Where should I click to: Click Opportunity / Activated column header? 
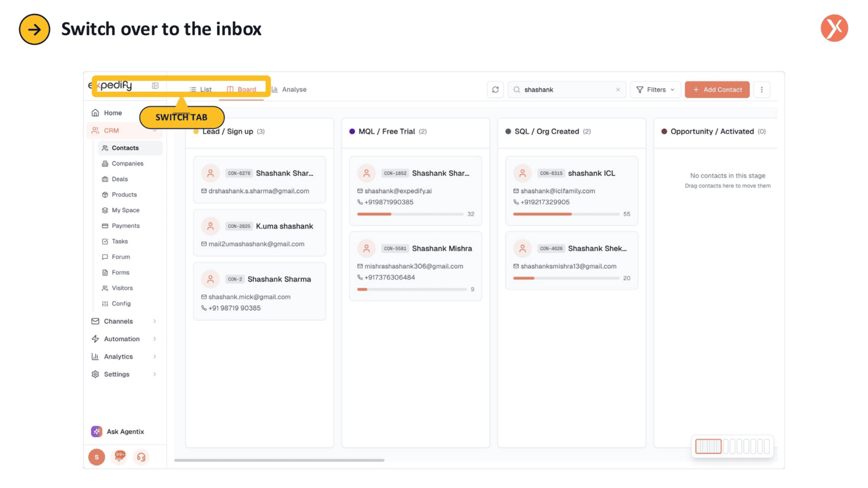716,132
